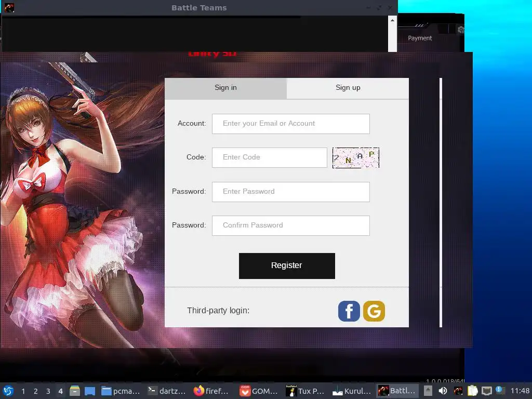Switch to virtual desktop 2
The height and width of the screenshot is (399, 532).
click(36, 391)
